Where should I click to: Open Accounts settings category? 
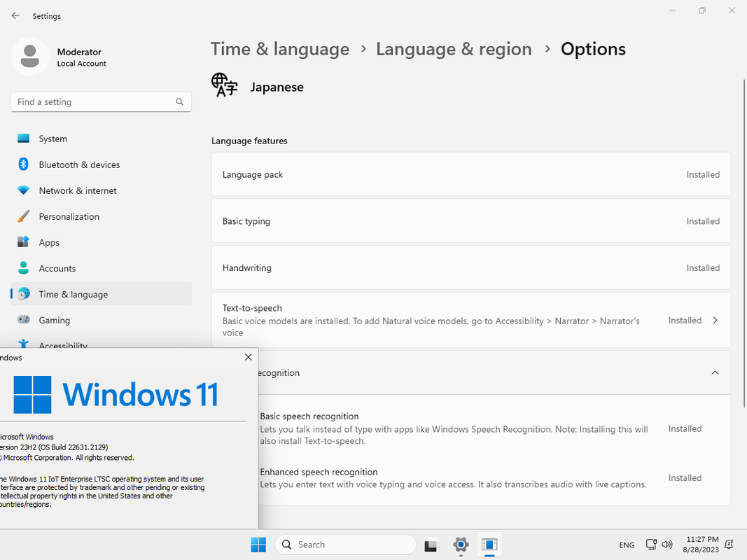[101, 269]
